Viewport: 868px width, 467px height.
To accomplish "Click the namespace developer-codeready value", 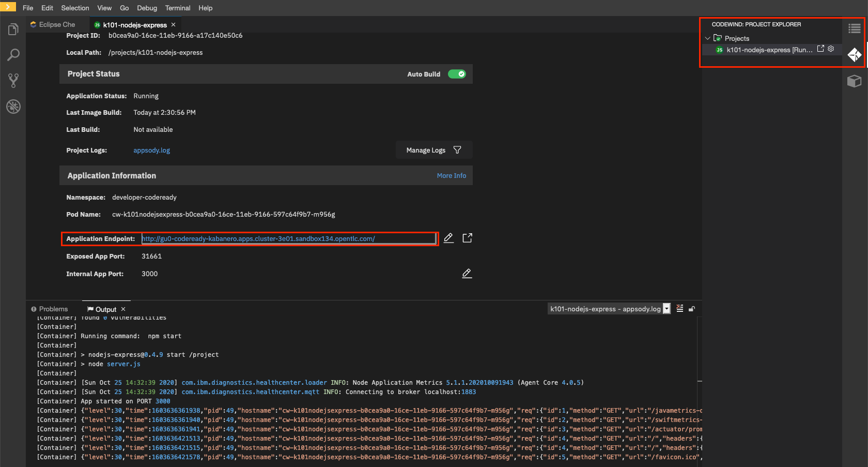I will point(144,197).
